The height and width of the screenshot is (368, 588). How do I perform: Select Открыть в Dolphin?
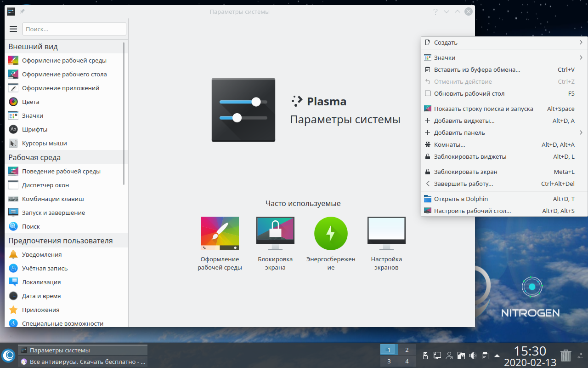[504, 199]
